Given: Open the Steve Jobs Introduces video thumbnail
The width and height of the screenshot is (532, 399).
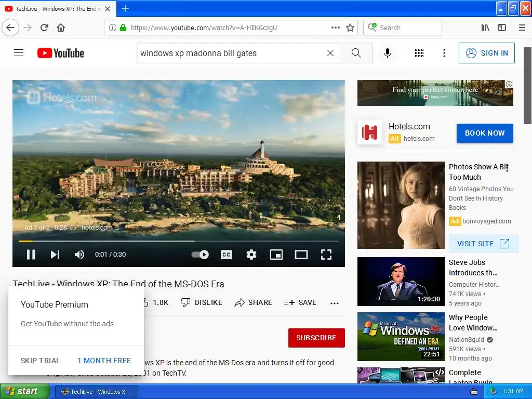Looking at the screenshot, I should pyautogui.click(x=401, y=281).
